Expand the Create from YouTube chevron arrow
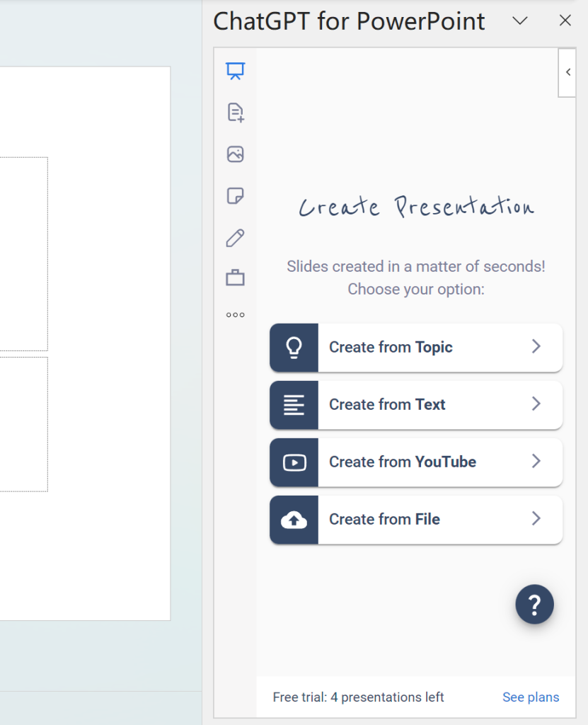Viewport: 588px width, 725px height. pos(536,461)
